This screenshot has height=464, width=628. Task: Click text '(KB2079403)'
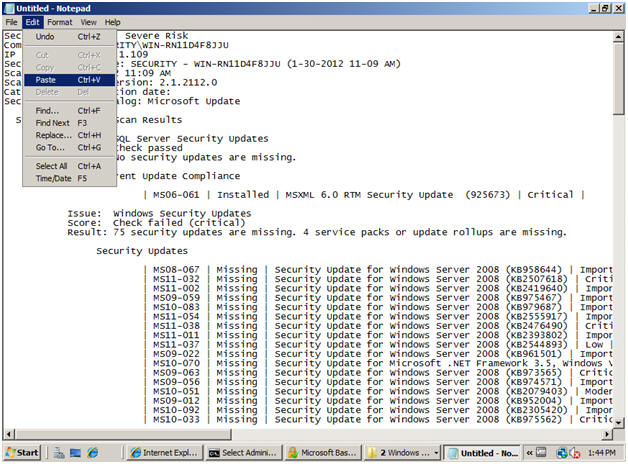pos(537,392)
